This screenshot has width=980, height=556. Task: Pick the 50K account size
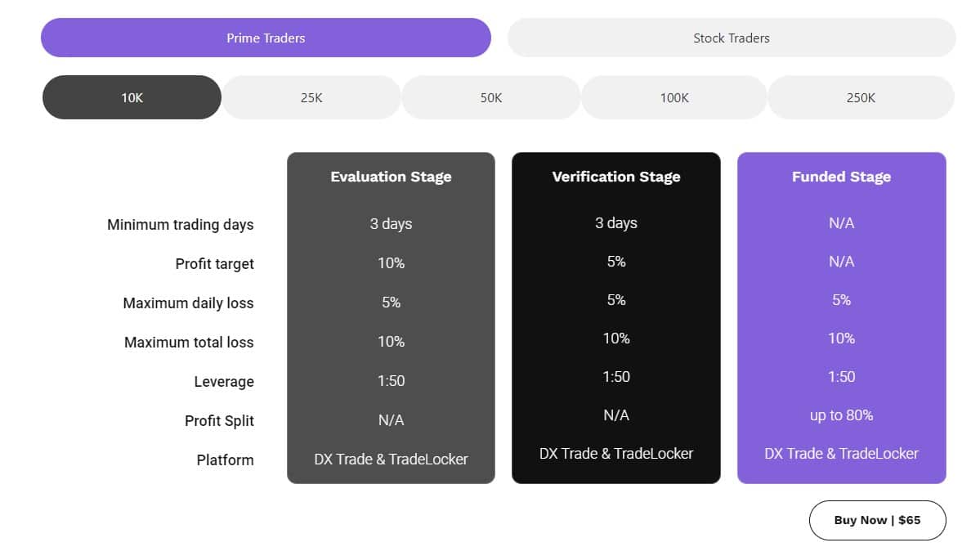coord(491,97)
